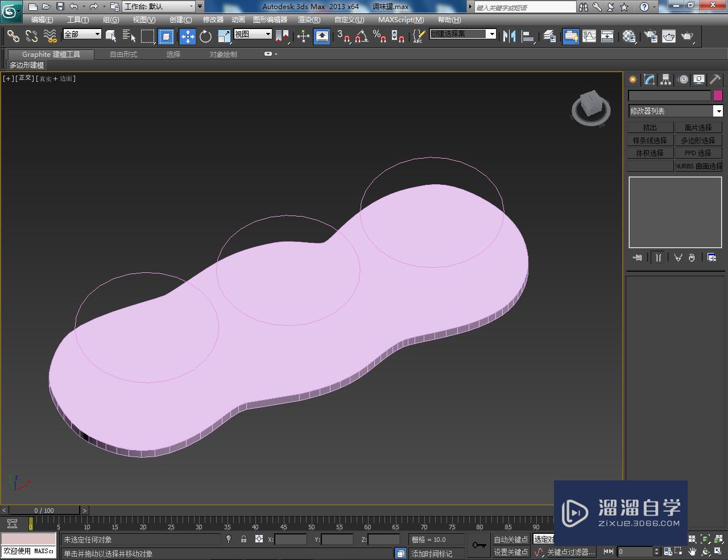Click Select and Manipulate icon
Viewport: 728px width, 560px height.
pos(303,36)
